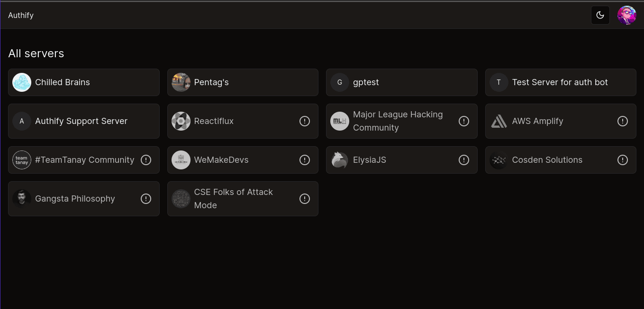Click the warning icon on Cosden Solutions
Image resolution: width=644 pixels, height=309 pixels.
(x=623, y=160)
